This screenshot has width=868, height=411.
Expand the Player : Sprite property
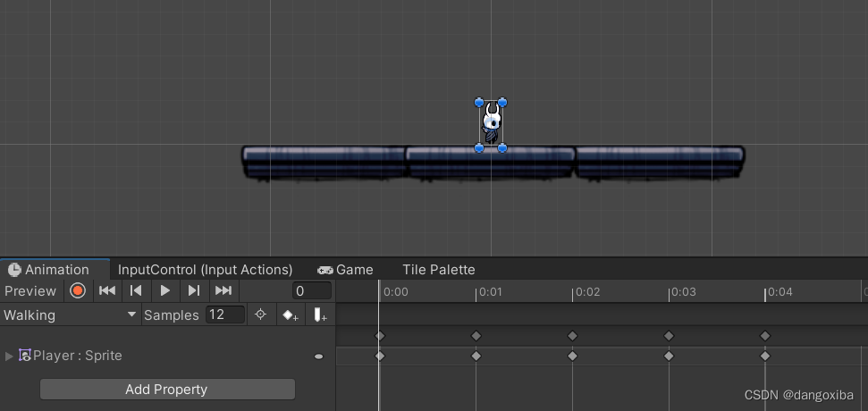9,356
